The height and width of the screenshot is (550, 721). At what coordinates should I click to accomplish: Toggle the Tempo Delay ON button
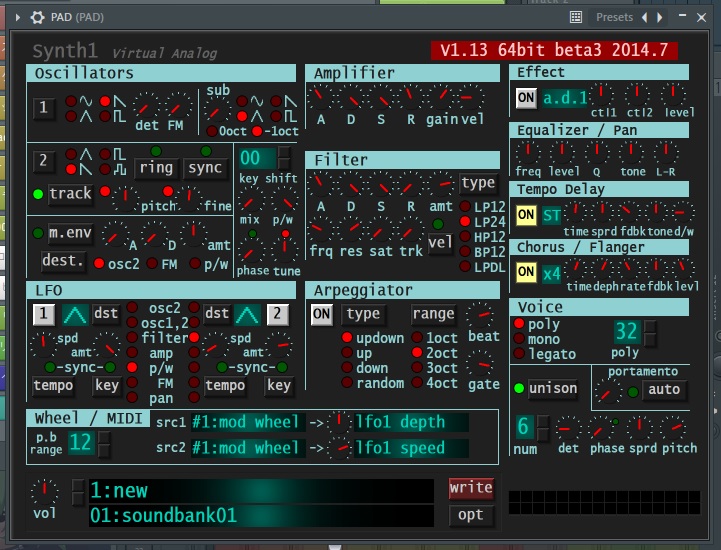(526, 215)
